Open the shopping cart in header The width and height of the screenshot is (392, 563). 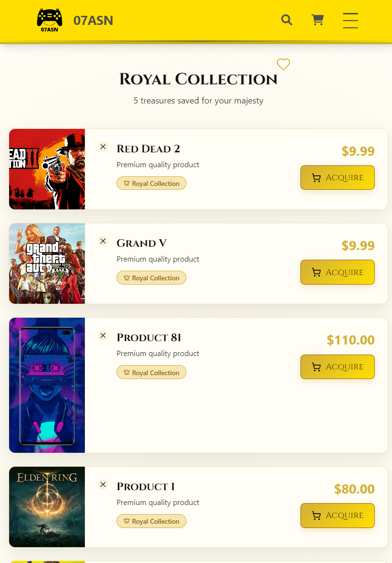pyautogui.click(x=317, y=20)
